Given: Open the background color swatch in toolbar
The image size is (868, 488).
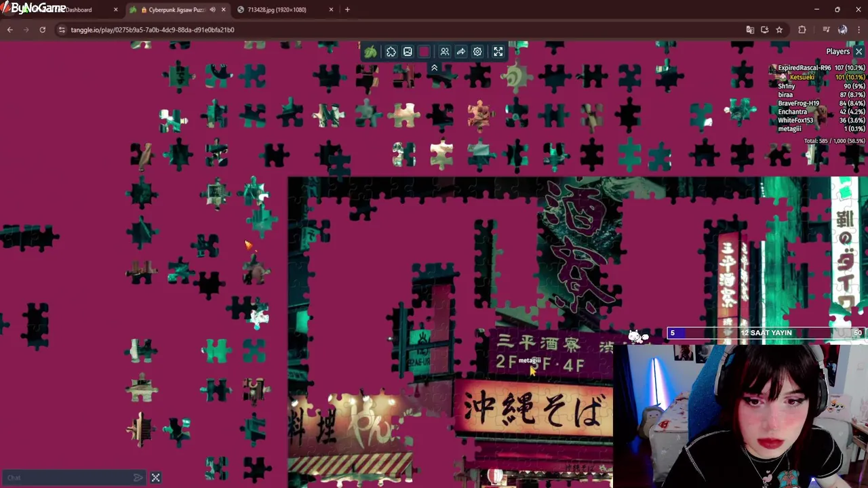Looking at the screenshot, I should (425, 52).
